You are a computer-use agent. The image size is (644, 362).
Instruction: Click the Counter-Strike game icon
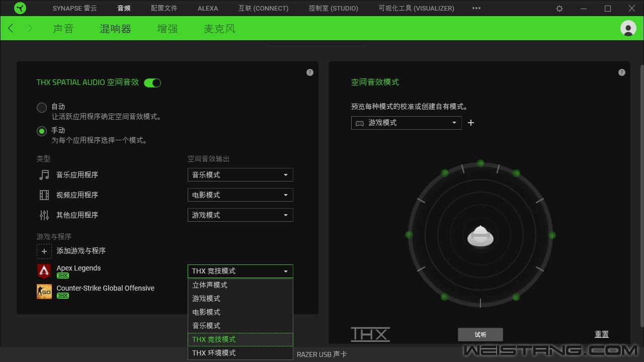pos(44,291)
